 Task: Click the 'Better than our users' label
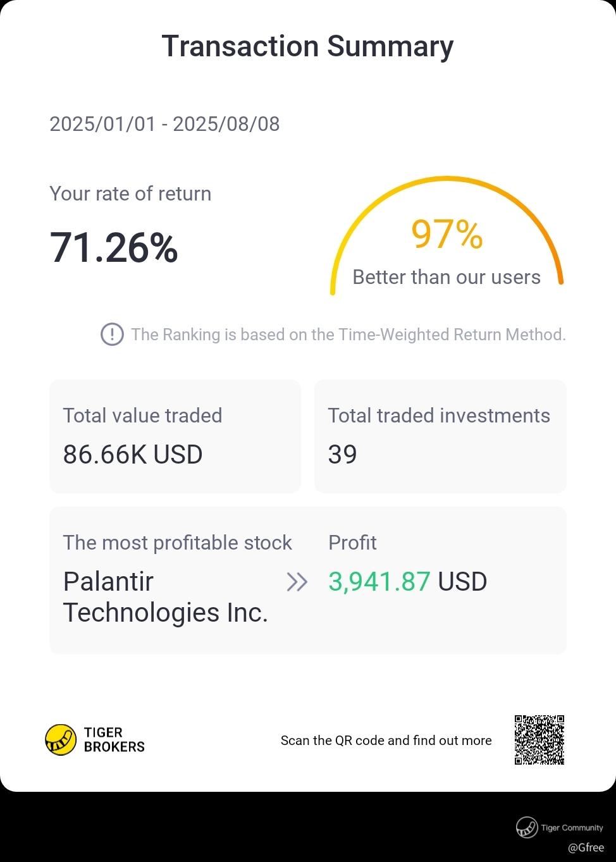pos(447,277)
